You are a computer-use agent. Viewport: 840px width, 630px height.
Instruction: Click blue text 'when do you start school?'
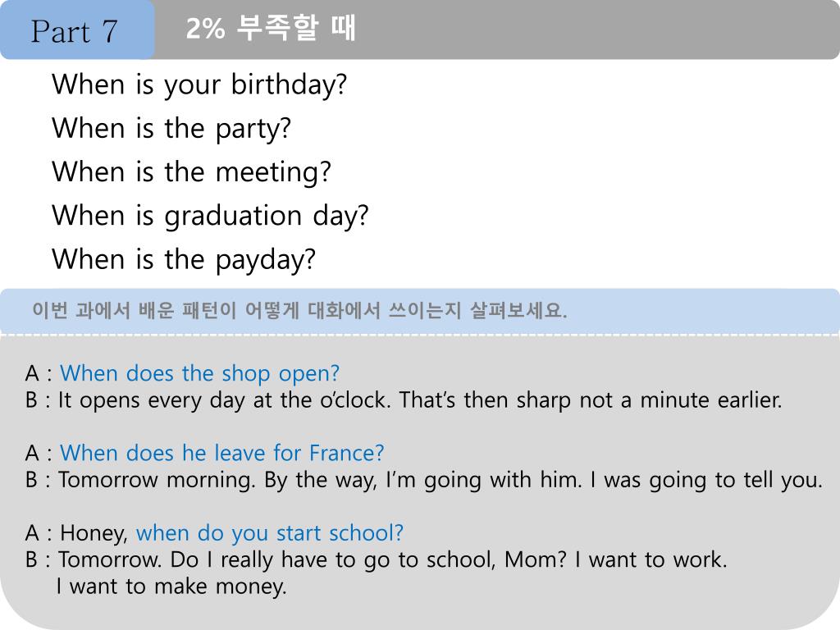coord(270,533)
